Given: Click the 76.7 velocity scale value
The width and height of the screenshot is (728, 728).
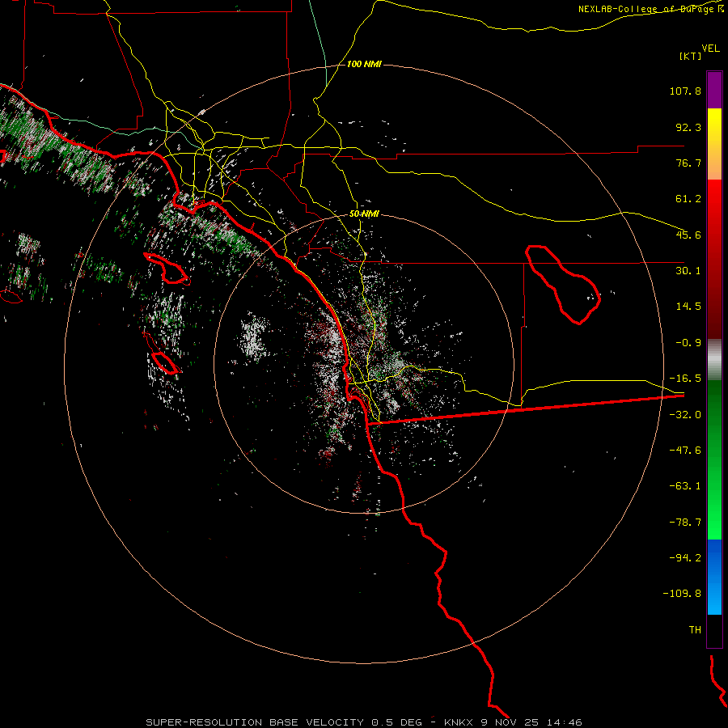Looking at the screenshot, I should click(688, 163).
